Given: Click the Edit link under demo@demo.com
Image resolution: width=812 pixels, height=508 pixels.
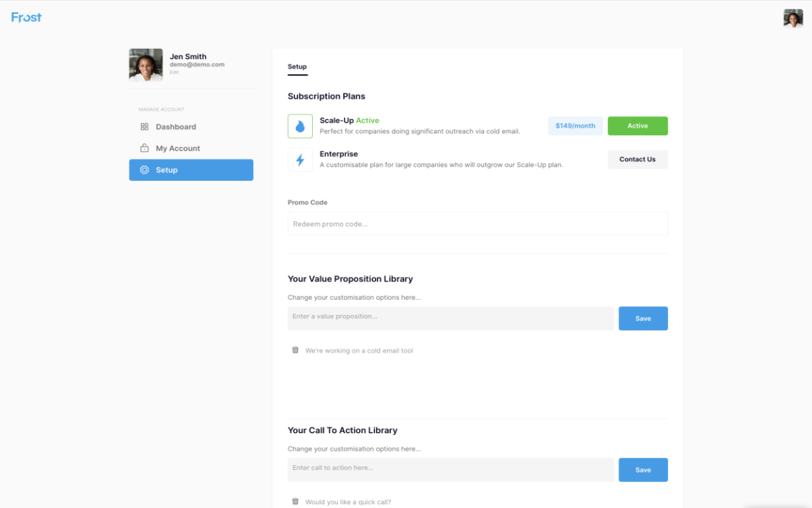Looking at the screenshot, I should click(174, 72).
